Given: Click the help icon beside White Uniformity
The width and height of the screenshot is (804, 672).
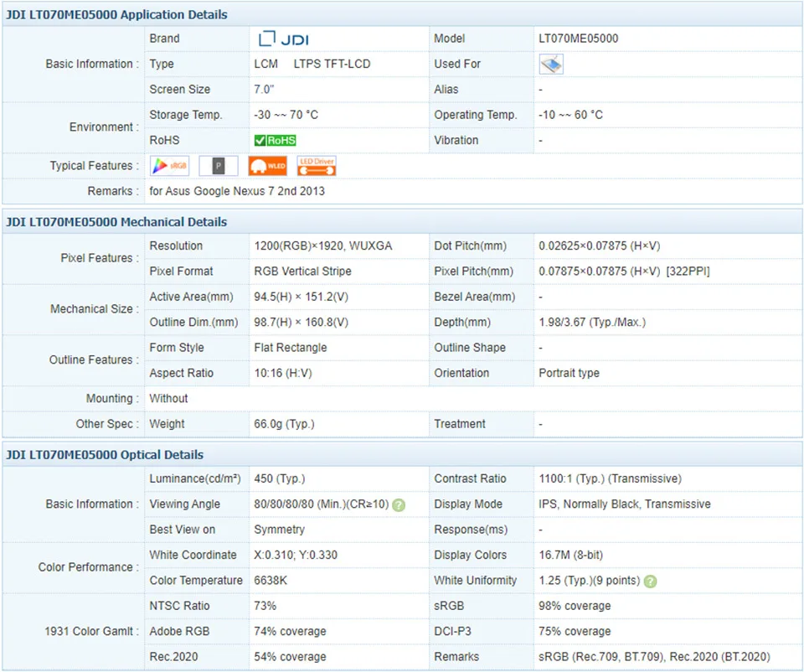Looking at the screenshot, I should coord(650,582).
